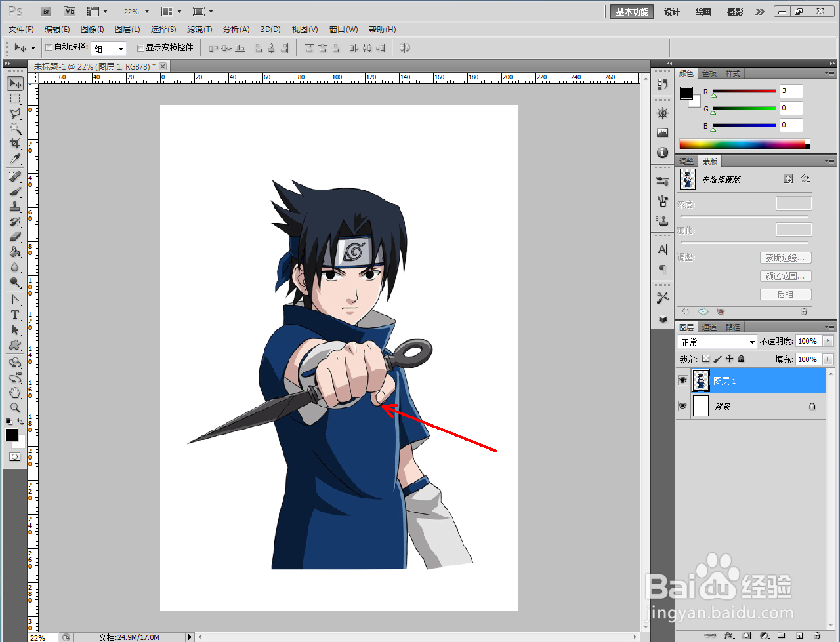Open the blend mode 正常 dropdown

pos(718,342)
